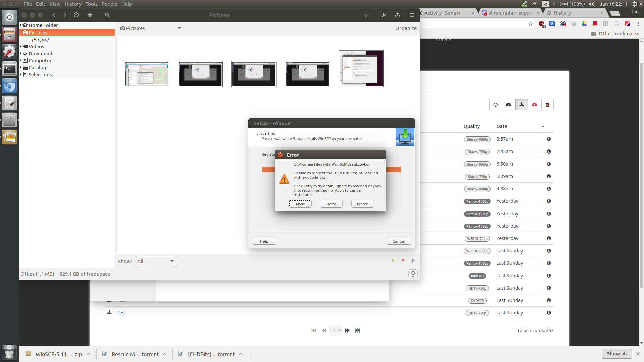The width and height of the screenshot is (644, 362).
Task: Select the fifth picture thumbnail
Action: click(x=361, y=69)
